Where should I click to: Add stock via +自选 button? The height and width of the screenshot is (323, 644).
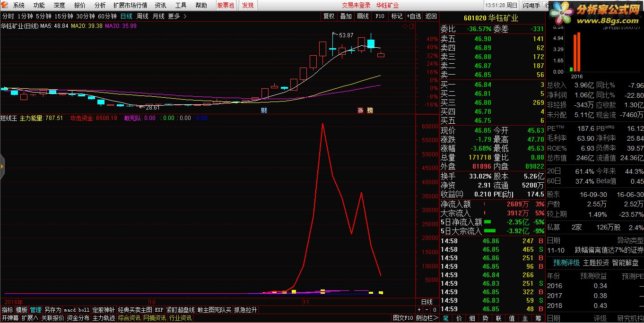coord(414,16)
